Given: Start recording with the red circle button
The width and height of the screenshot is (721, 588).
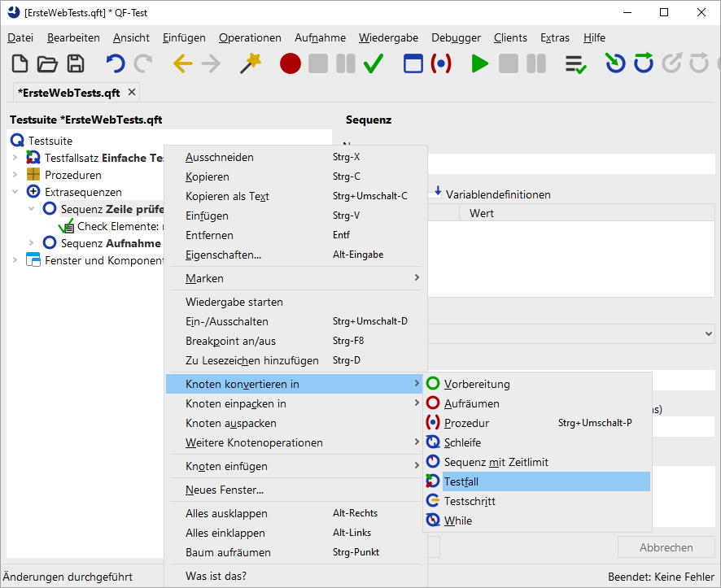Looking at the screenshot, I should [x=291, y=63].
